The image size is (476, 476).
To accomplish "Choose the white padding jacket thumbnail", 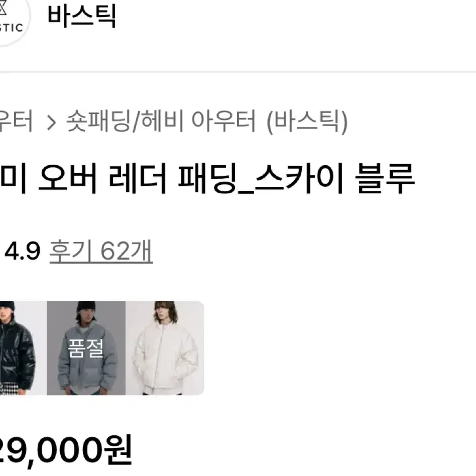I will coord(165,348).
